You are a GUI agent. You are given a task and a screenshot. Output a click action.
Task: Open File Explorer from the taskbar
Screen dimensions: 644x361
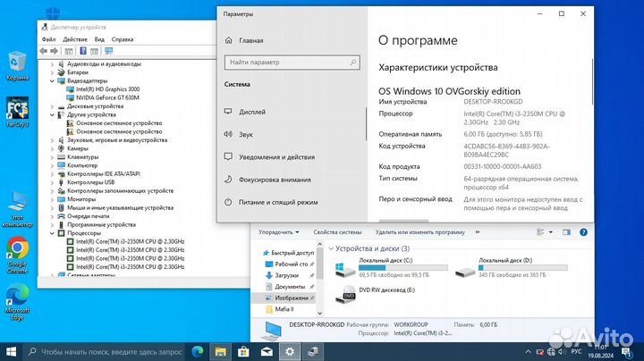click(x=221, y=351)
